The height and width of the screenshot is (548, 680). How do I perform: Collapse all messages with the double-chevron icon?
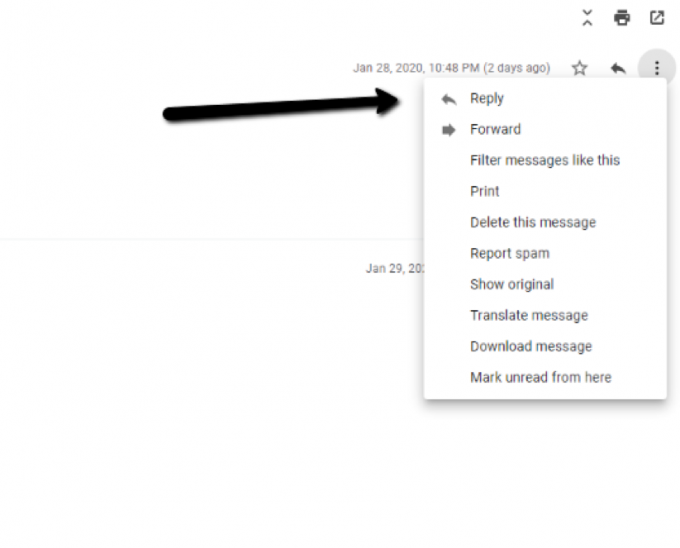click(x=587, y=18)
